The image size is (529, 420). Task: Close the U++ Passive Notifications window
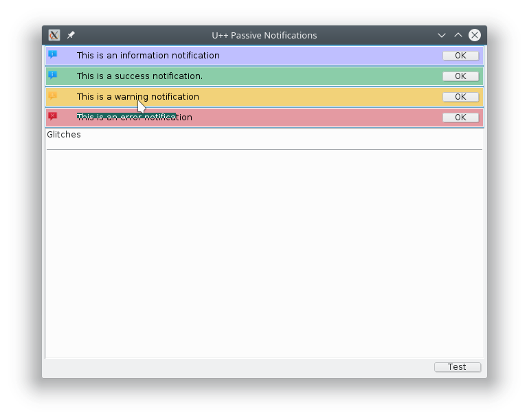(475, 35)
